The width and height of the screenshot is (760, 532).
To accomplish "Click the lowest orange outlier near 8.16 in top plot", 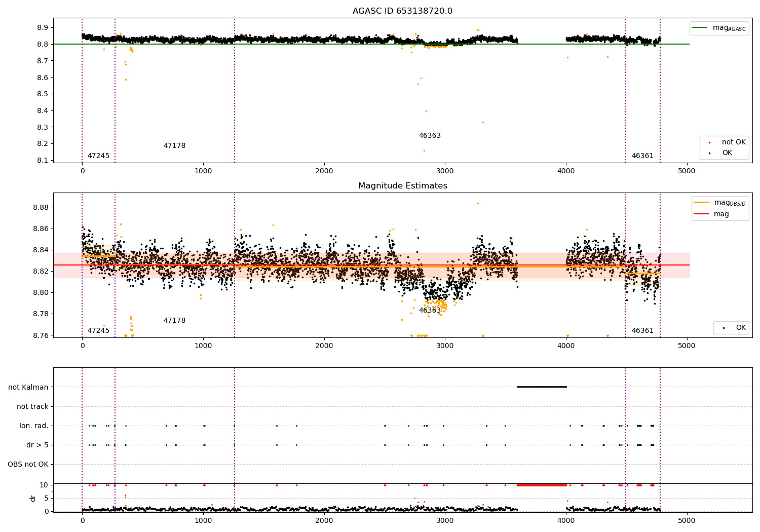I will (424, 150).
